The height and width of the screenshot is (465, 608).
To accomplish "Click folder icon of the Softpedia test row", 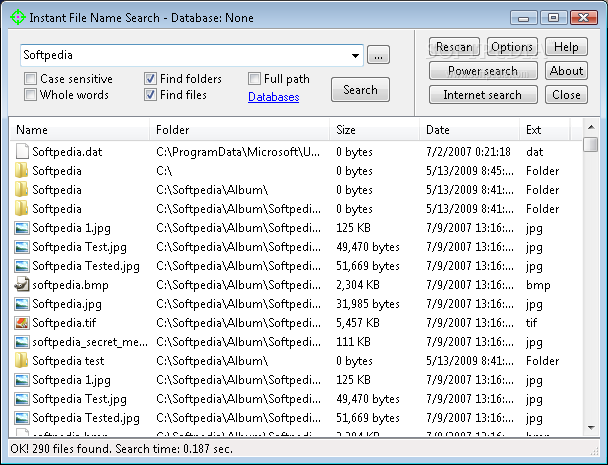I will [22, 360].
